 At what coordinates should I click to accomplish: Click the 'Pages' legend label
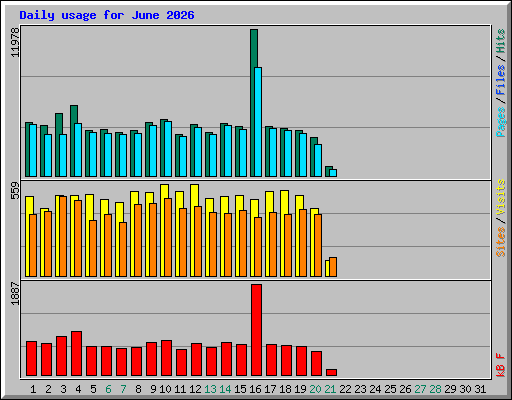coord(501,122)
